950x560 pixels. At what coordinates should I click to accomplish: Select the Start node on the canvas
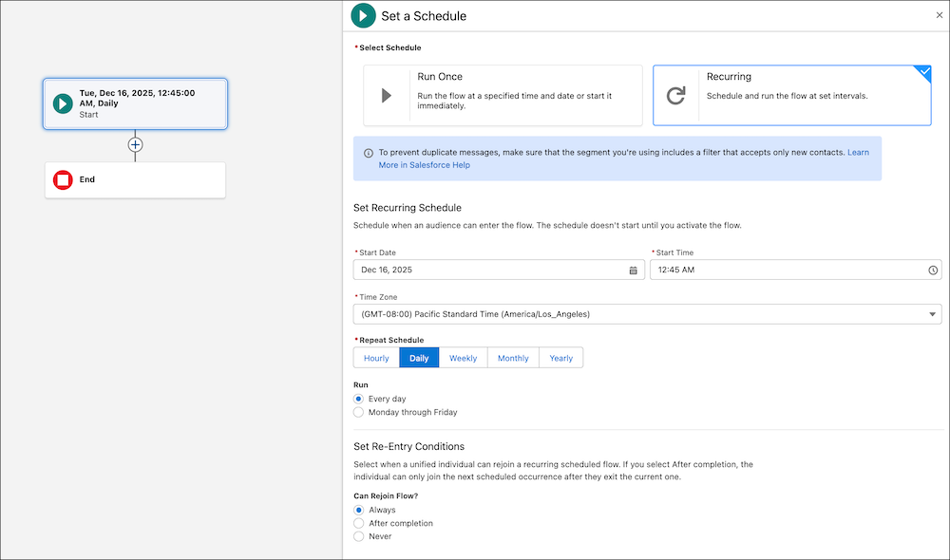click(135, 103)
